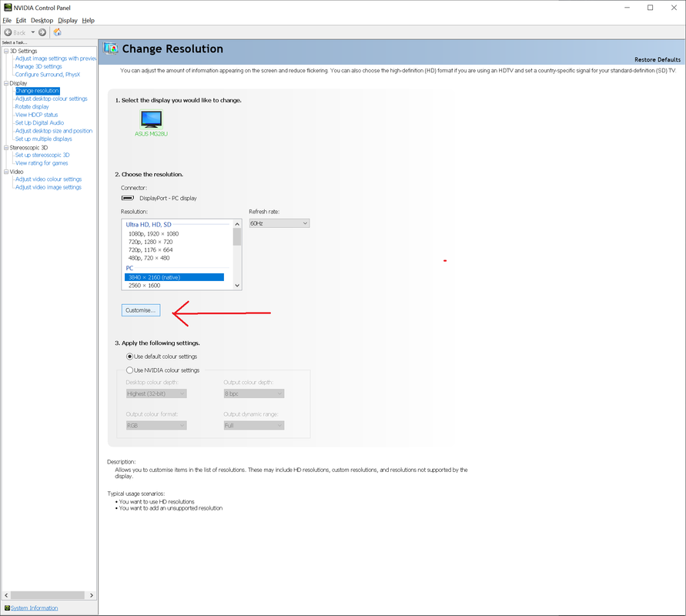Click the Change Resolution header icon

(111, 48)
